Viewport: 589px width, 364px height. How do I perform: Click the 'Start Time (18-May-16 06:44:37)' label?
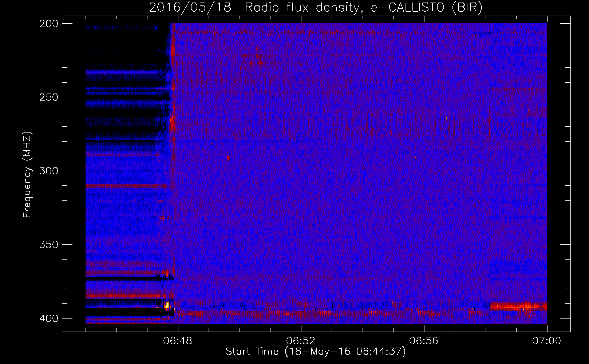316,352
